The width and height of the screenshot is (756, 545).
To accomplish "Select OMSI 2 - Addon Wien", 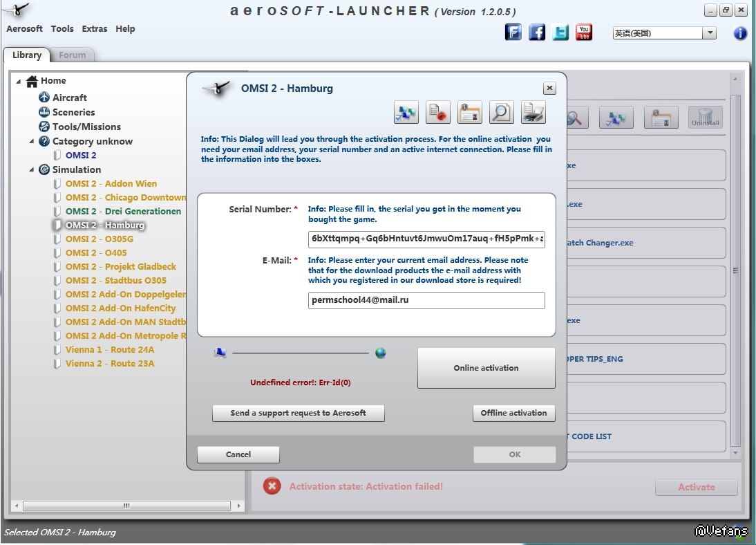I will [x=111, y=183].
